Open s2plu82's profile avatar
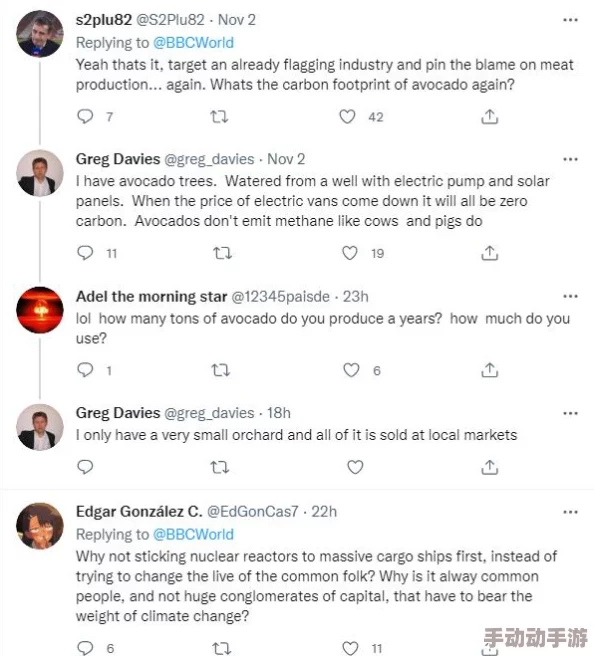 40,34
